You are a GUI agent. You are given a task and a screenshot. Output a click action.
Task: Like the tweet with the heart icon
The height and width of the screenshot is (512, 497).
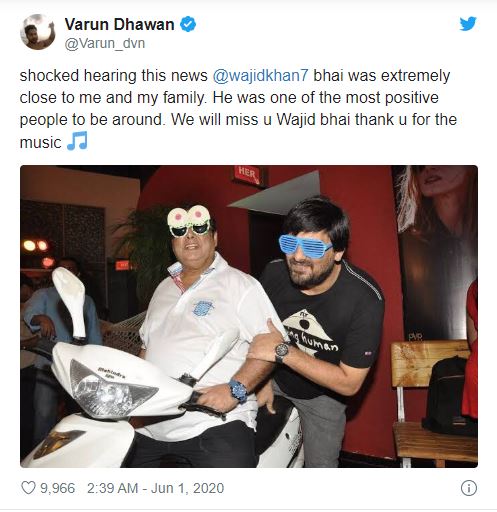pos(28,488)
